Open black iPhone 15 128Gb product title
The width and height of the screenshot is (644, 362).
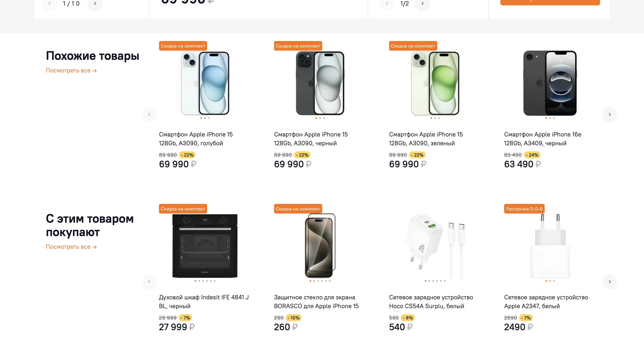[311, 139]
